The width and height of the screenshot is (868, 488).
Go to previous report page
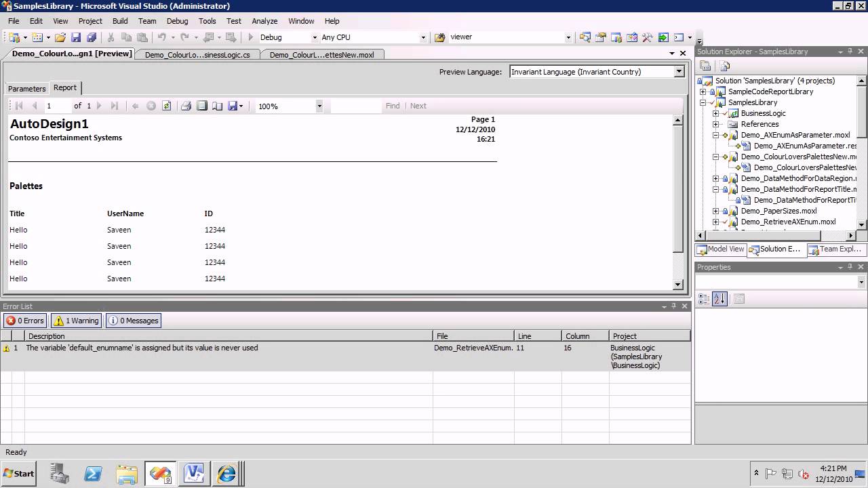[x=35, y=106]
